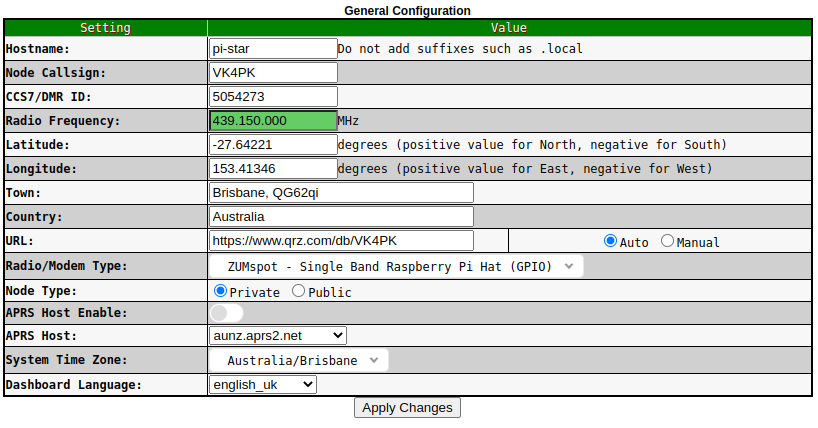The height and width of the screenshot is (428, 818).
Task: Select Public node type
Action: click(x=299, y=291)
